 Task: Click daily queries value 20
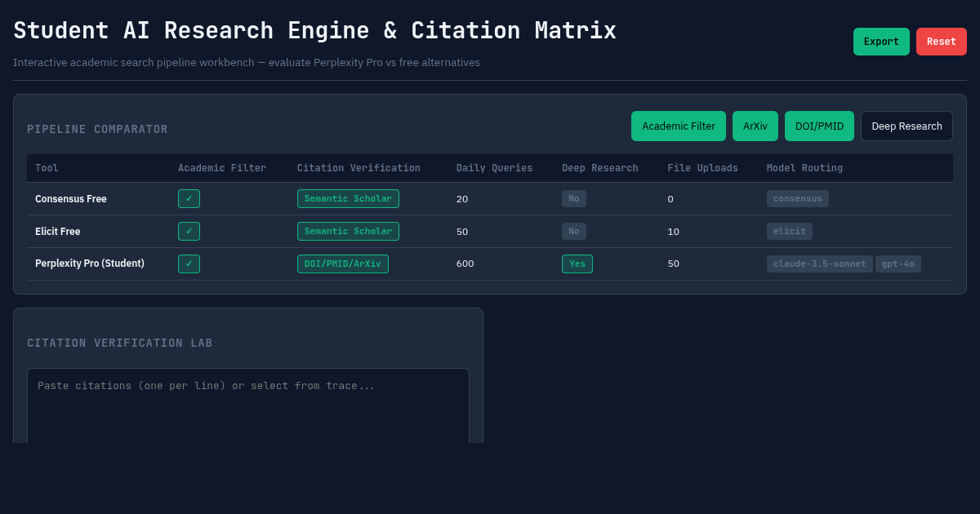462,199
